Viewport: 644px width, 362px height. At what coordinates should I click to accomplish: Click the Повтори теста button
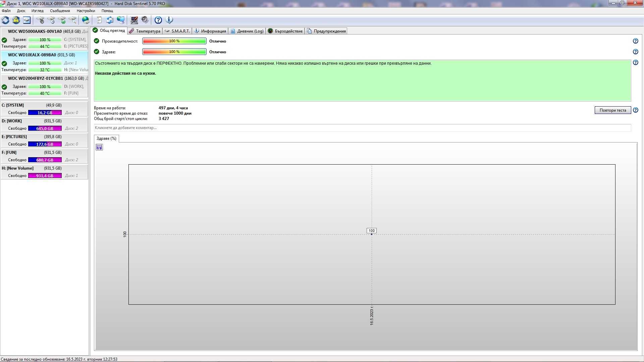click(x=612, y=110)
